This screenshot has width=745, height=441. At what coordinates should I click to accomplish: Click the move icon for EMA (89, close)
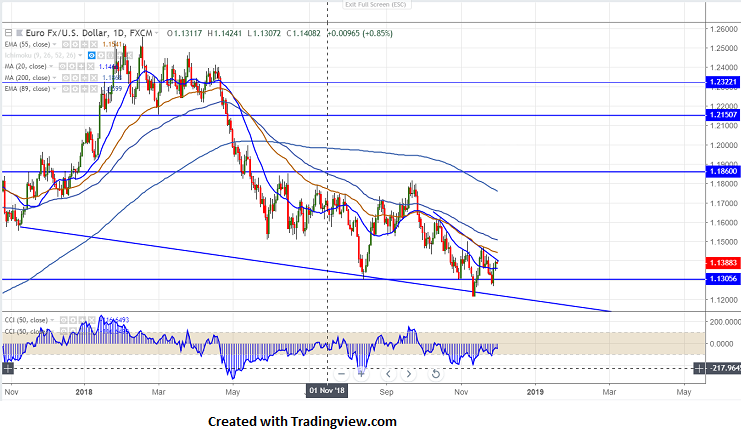(85, 88)
